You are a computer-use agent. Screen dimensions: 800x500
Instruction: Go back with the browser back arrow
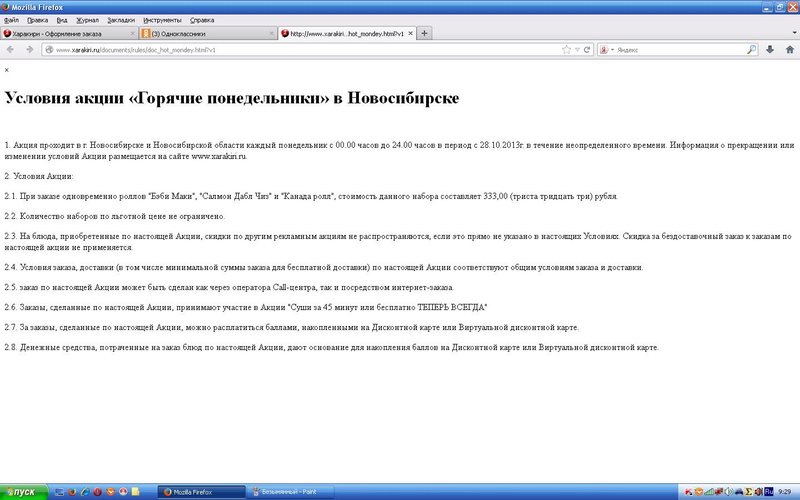(x=10, y=49)
